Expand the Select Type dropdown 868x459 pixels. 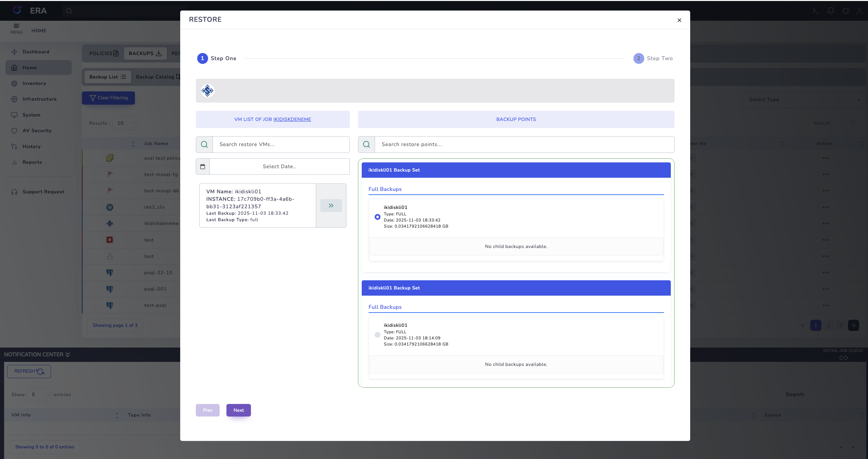pos(804,100)
